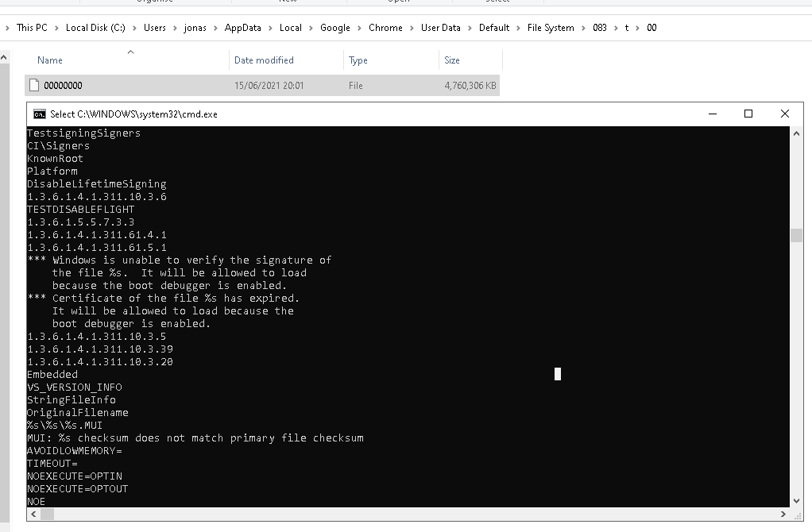Click the File System breadcrumb
This screenshot has width=812, height=532.
[551, 28]
